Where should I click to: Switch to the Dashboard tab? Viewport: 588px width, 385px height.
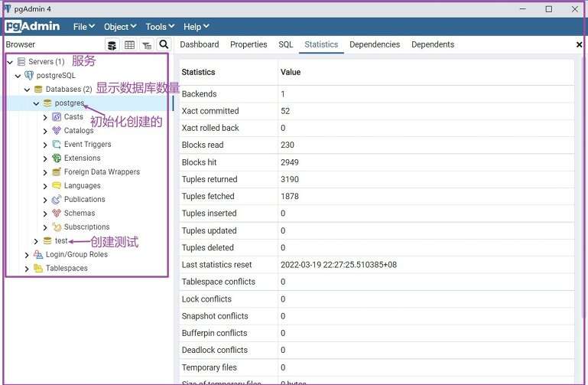pyautogui.click(x=200, y=44)
